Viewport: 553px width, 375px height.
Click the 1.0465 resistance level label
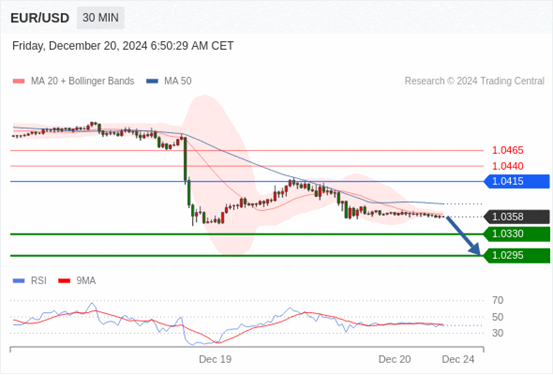(x=508, y=150)
